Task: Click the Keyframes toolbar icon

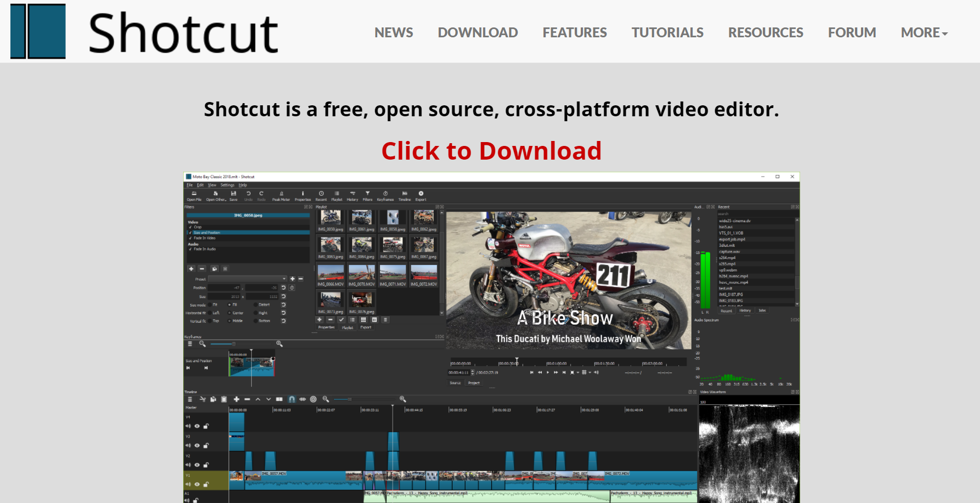Action: pyautogui.click(x=385, y=195)
